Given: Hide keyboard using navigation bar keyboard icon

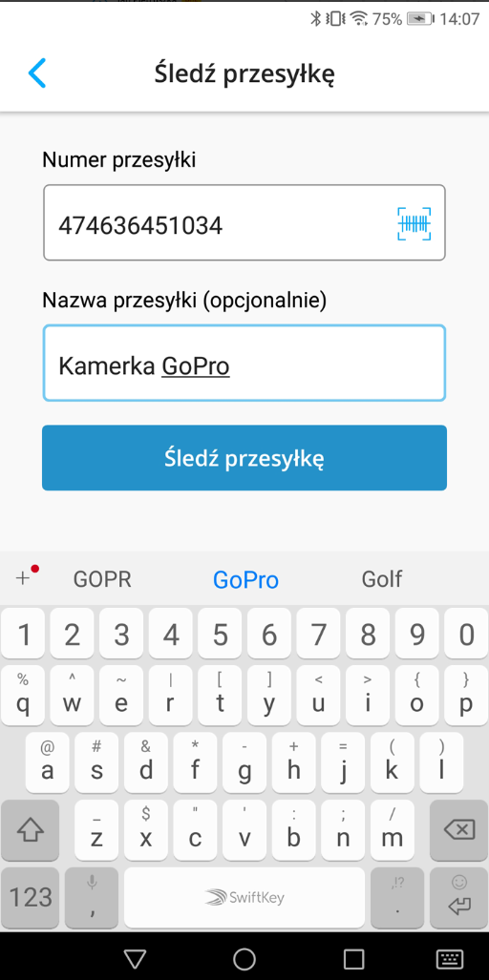Looking at the screenshot, I should [x=449, y=959].
